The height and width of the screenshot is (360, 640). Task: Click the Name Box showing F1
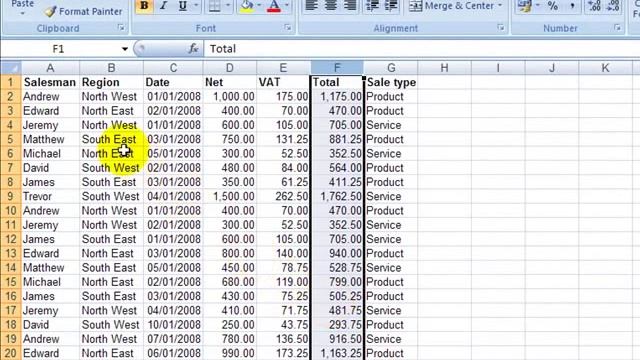tap(59, 49)
